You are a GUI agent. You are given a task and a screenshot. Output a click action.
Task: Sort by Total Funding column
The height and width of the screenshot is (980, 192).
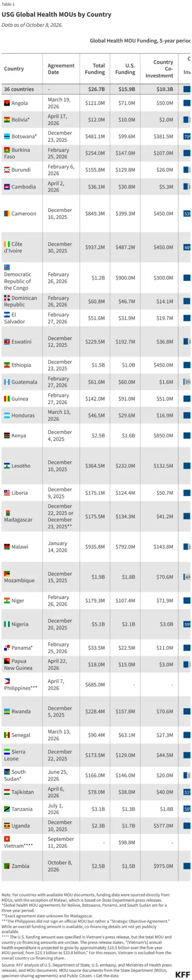pyautogui.click(x=95, y=69)
